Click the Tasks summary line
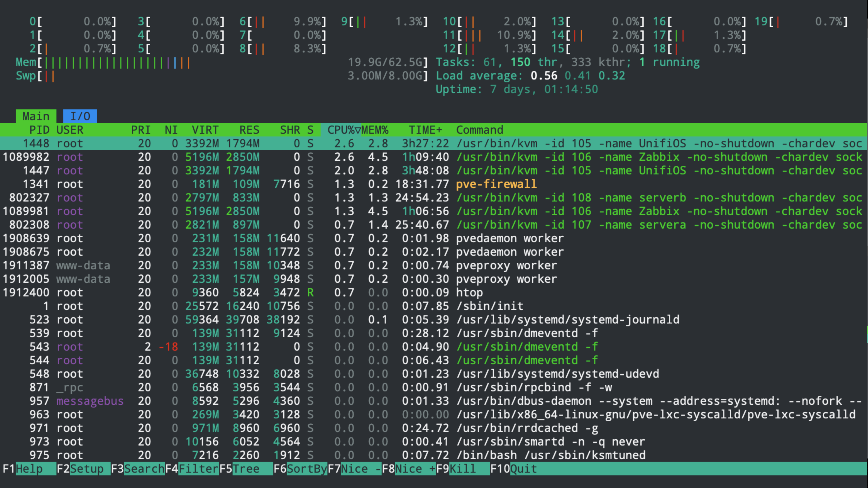The width and height of the screenshot is (868, 488). pyautogui.click(x=568, y=62)
